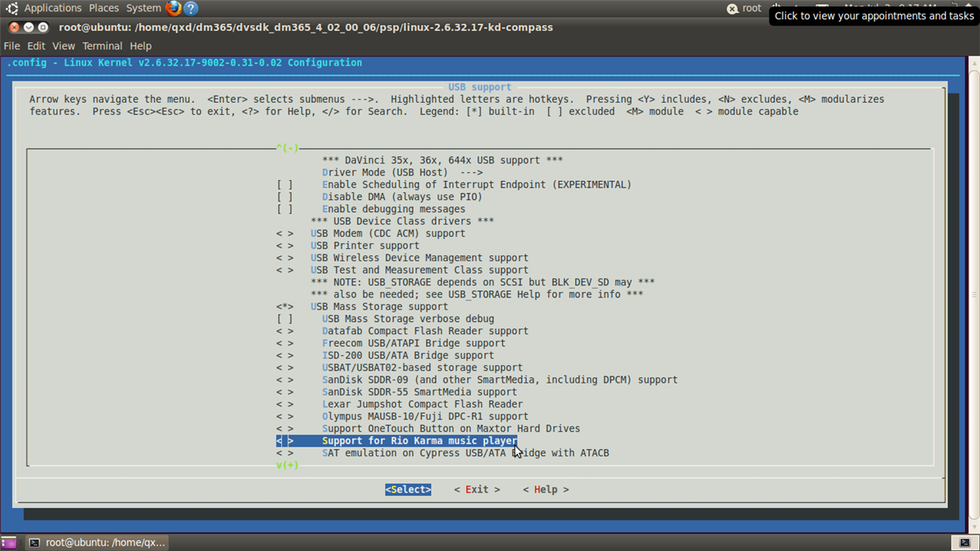This screenshot has width=980, height=551.
Task: Click the Ubuntu logo beside Applications
Action: (x=12, y=9)
